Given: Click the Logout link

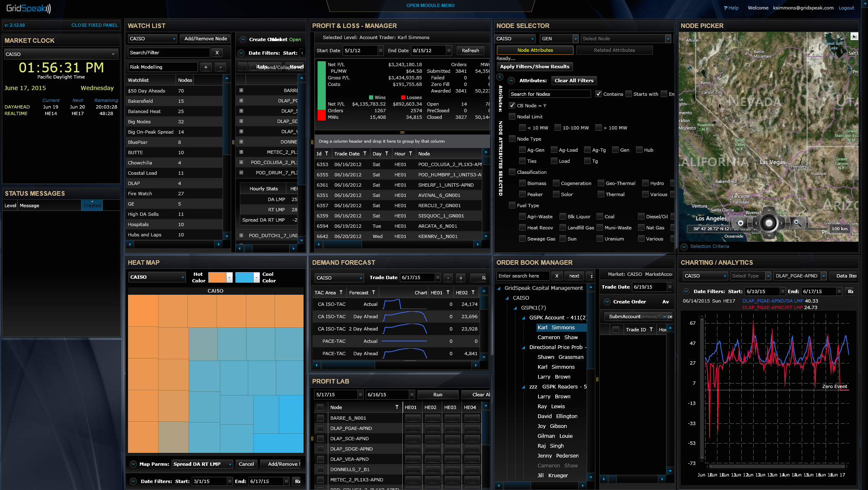Looking at the screenshot, I should click(x=846, y=8).
